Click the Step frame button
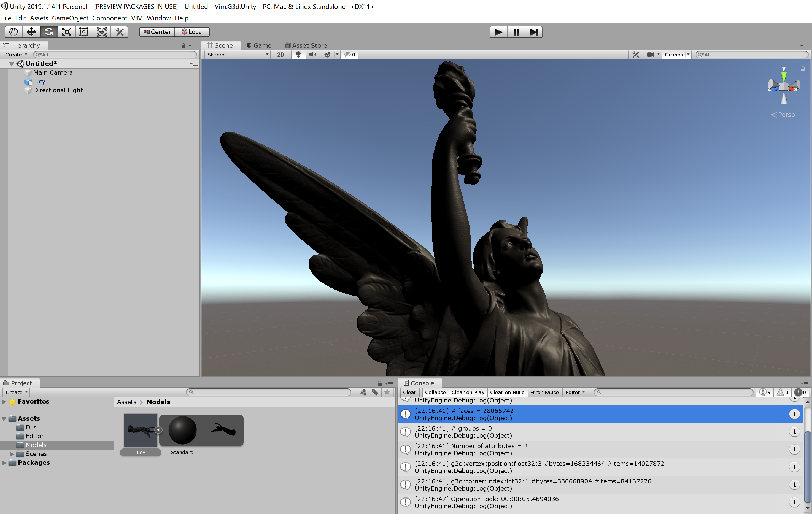 (x=533, y=32)
